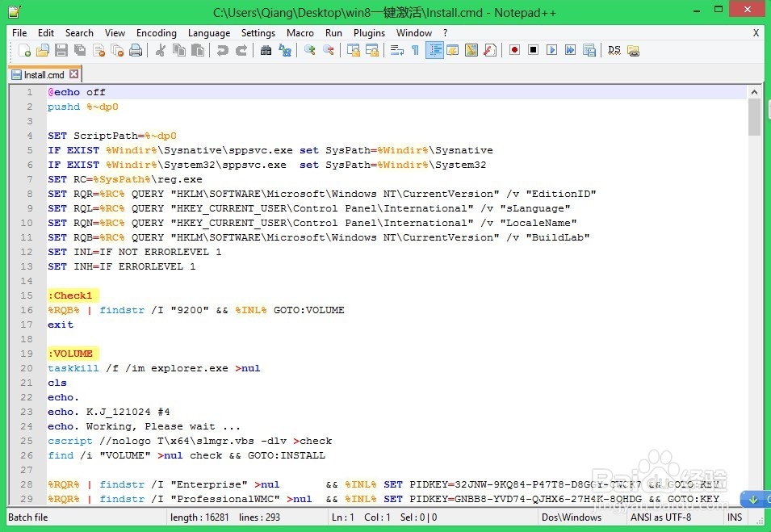Select the Install.cmd document tab
Screen dimensions: 771x532
(x=44, y=75)
